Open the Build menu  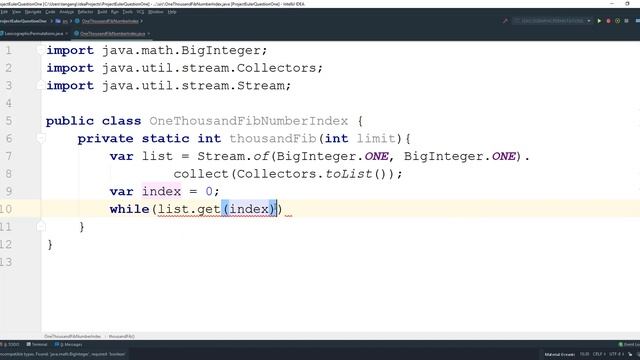point(102,12)
